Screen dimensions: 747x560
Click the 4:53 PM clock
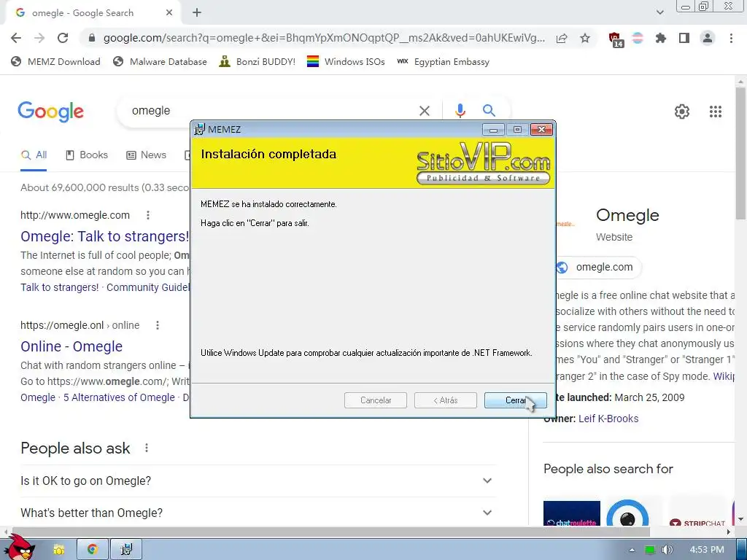(x=706, y=550)
